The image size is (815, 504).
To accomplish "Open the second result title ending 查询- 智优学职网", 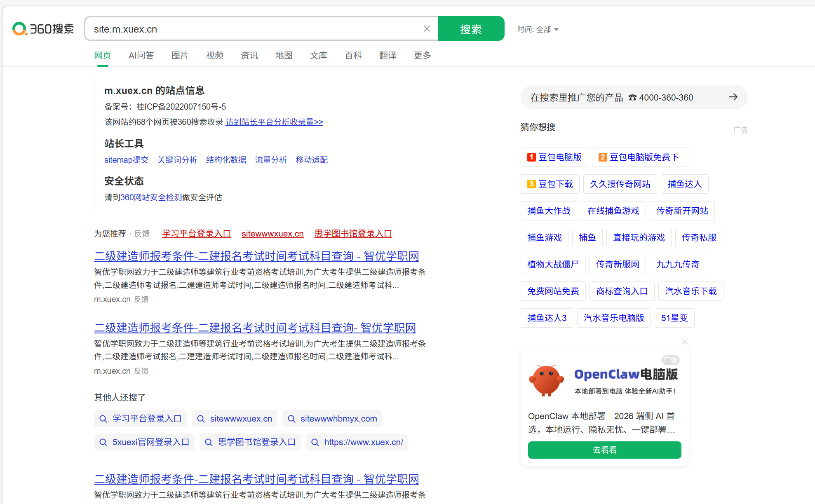I will (x=255, y=328).
